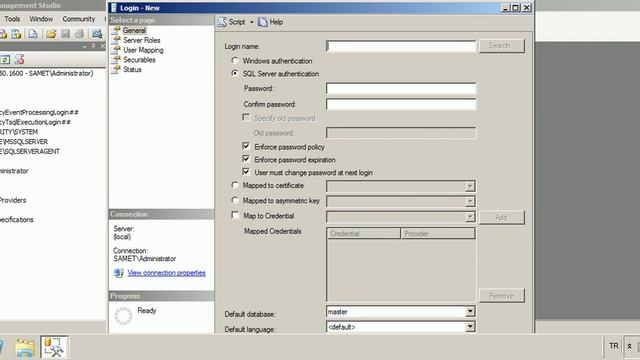
Task: Go to Server Roles page
Action: [x=142, y=40]
